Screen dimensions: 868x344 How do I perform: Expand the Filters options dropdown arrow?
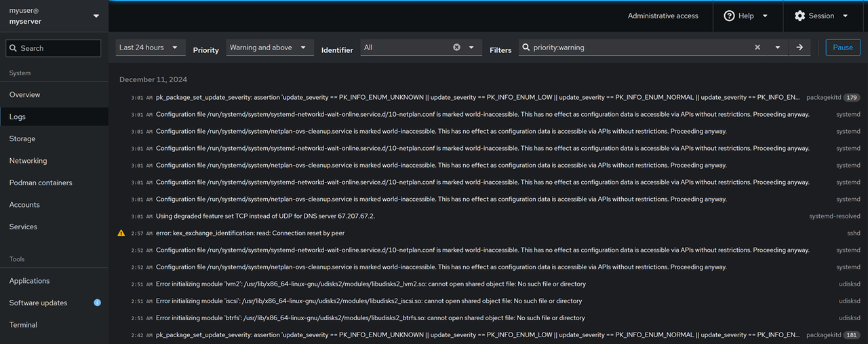coord(778,47)
